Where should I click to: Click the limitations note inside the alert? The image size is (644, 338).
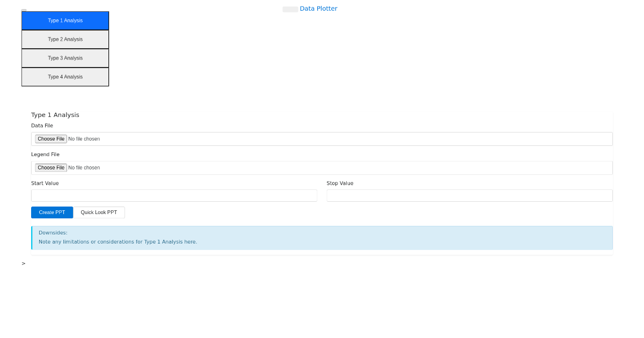(118, 242)
